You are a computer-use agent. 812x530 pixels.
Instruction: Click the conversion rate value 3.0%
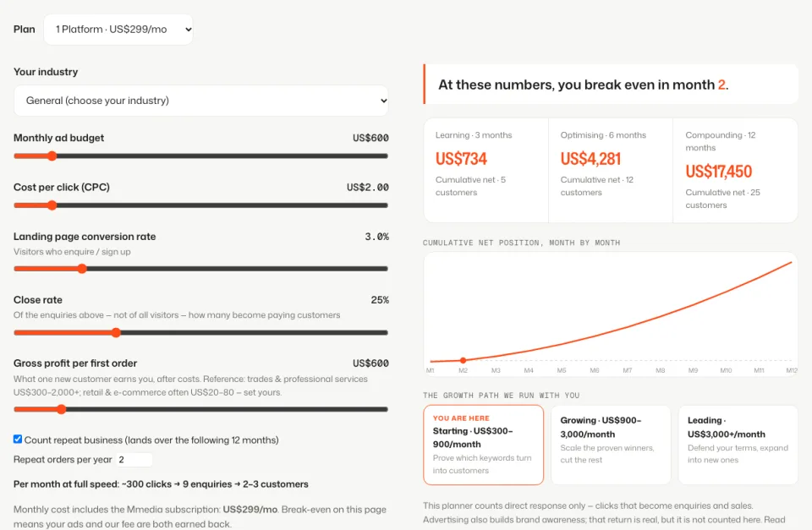pyautogui.click(x=377, y=237)
